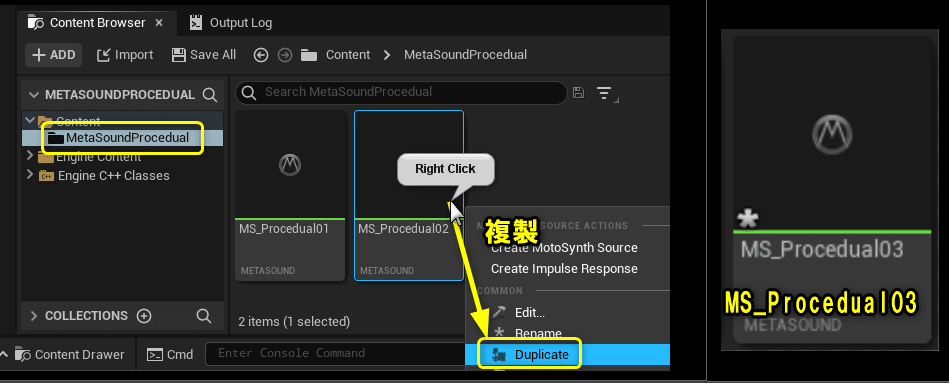Go forward with the right arrow icon

click(284, 55)
